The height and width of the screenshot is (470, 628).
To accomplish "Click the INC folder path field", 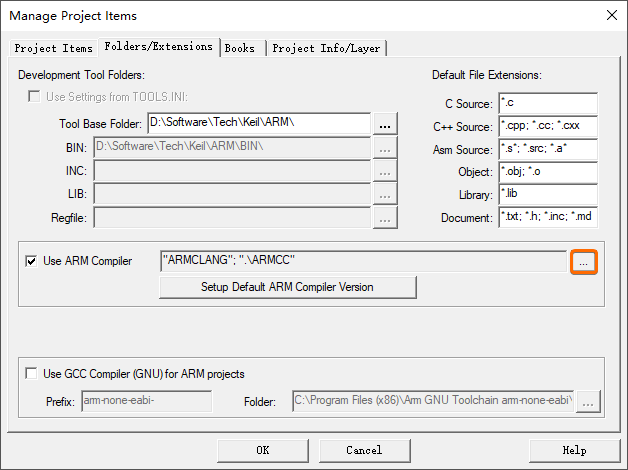I will pyautogui.click(x=232, y=171).
